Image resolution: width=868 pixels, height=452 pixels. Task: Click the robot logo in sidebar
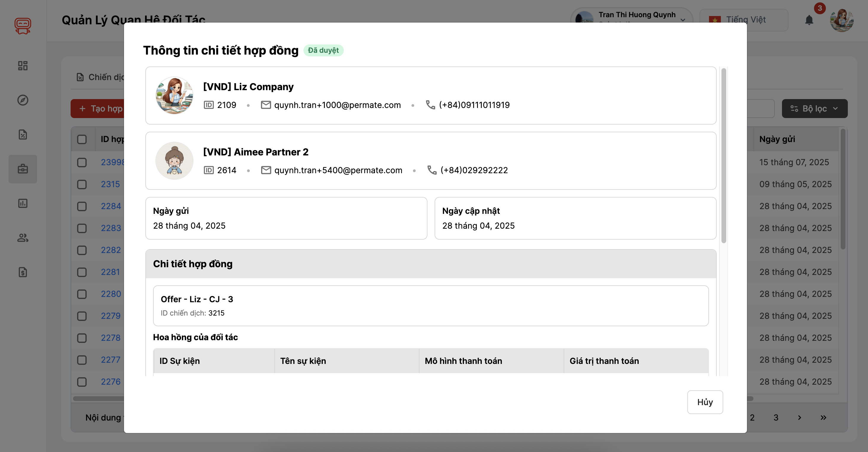point(23,26)
